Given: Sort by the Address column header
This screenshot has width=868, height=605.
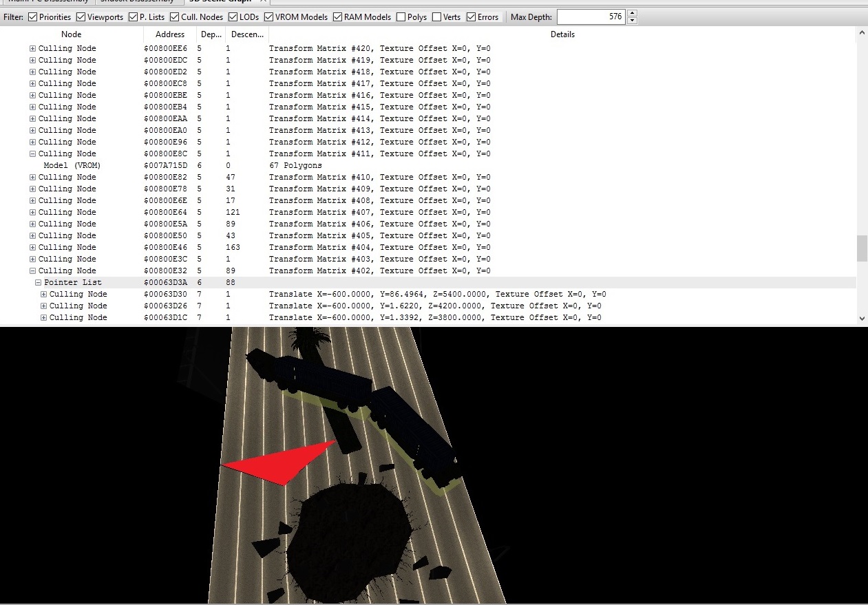Looking at the screenshot, I should [x=170, y=34].
